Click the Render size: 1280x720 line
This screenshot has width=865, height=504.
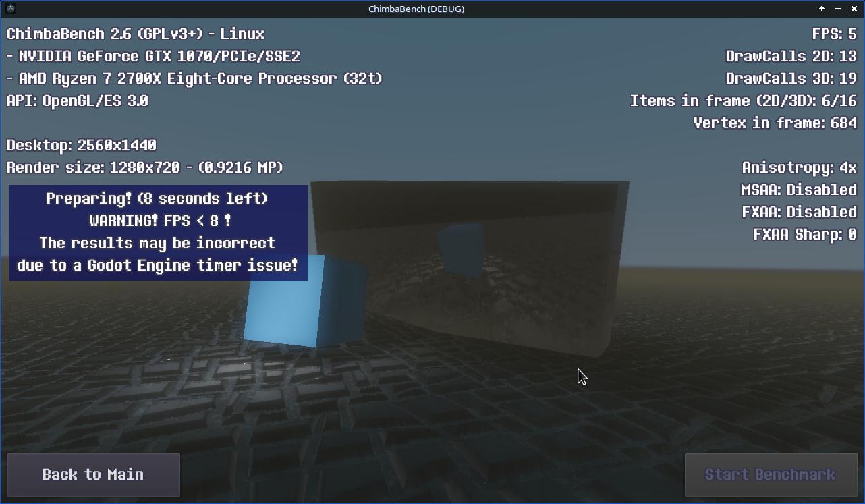point(145,167)
